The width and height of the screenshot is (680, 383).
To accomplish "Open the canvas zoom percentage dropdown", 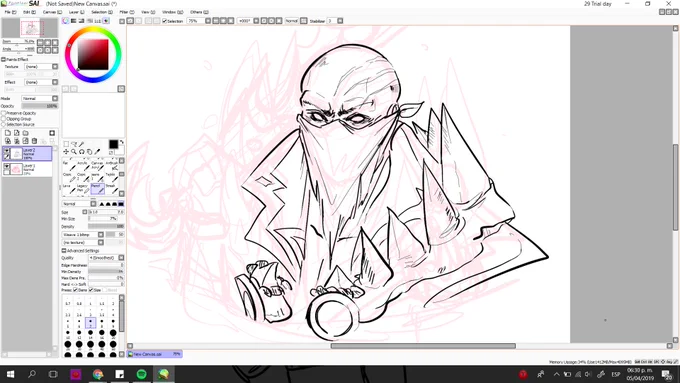I will pos(208,21).
